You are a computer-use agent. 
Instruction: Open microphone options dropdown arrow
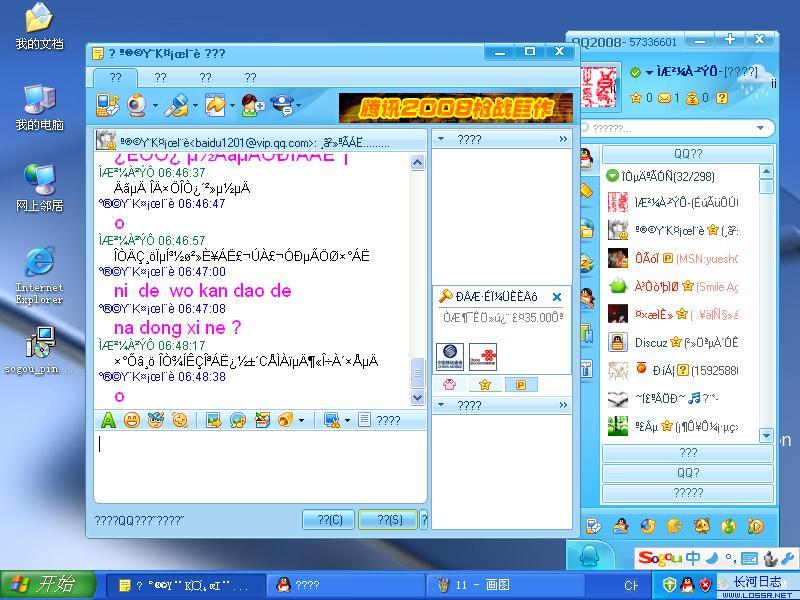click(195, 106)
